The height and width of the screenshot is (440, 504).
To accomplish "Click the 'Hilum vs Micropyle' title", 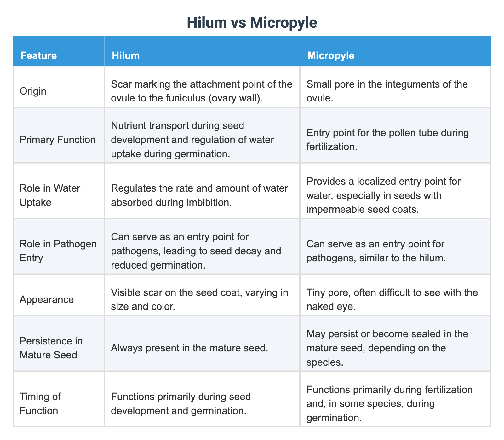I will coord(252,23).
